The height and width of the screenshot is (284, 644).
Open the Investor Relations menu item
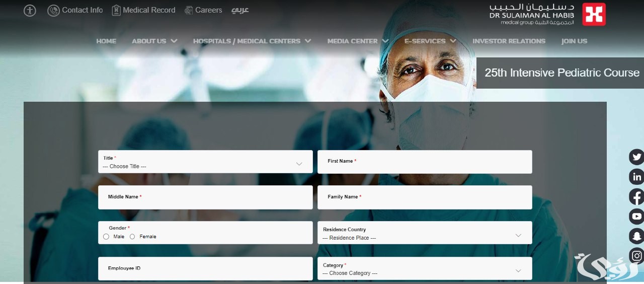click(x=509, y=41)
